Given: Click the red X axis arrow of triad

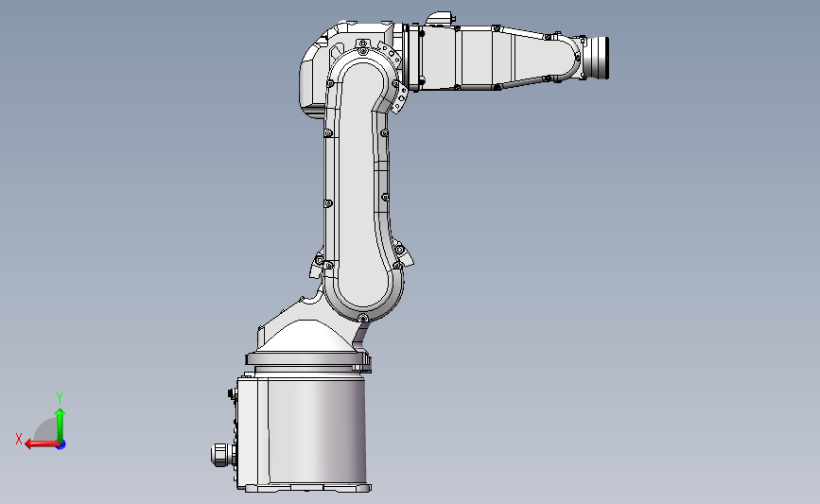Looking at the screenshot, I should pos(42,444).
